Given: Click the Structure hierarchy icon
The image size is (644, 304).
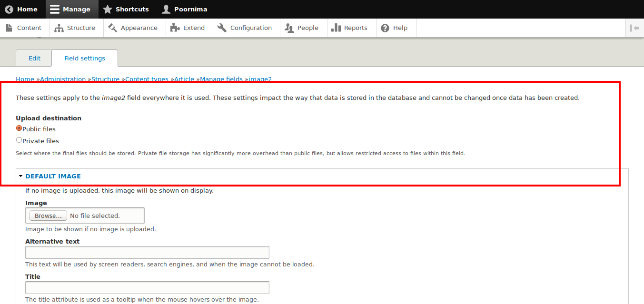Looking at the screenshot, I should 59,28.
